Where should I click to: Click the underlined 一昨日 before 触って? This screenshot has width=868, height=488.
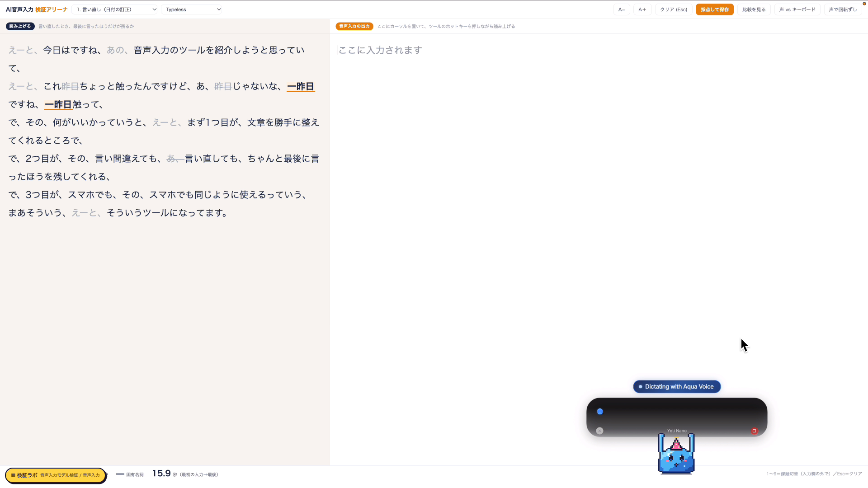tap(58, 104)
